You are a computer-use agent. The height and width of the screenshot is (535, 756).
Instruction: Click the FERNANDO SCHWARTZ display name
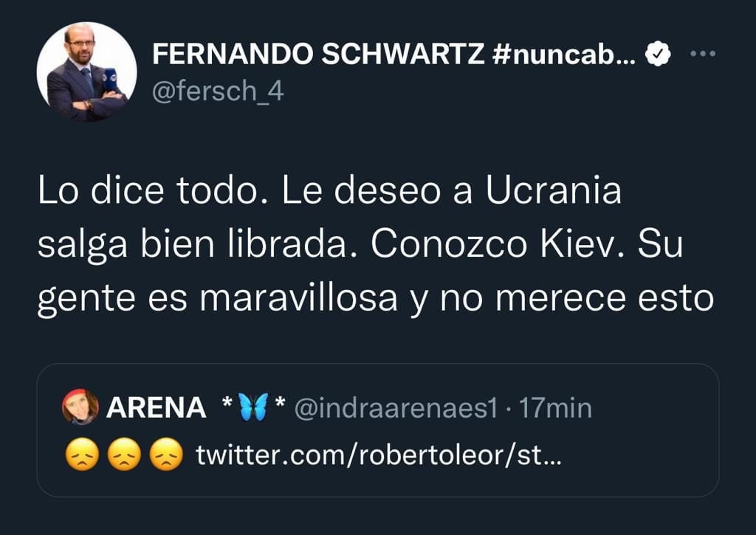(318, 53)
